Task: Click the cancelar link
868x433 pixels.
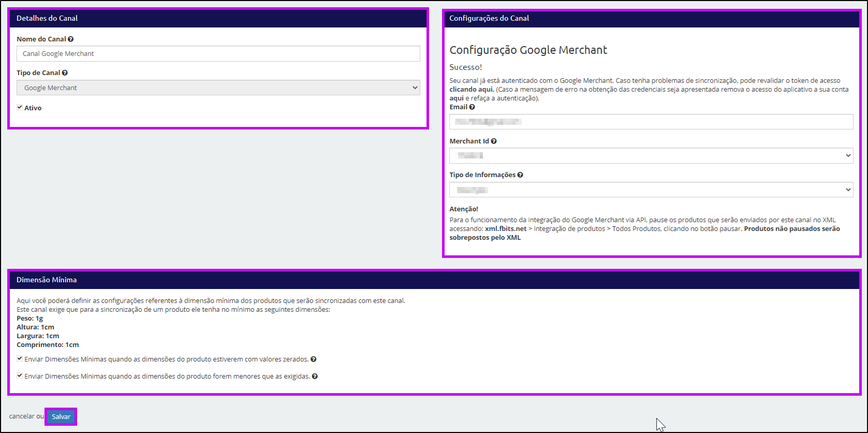Action: pos(22,416)
